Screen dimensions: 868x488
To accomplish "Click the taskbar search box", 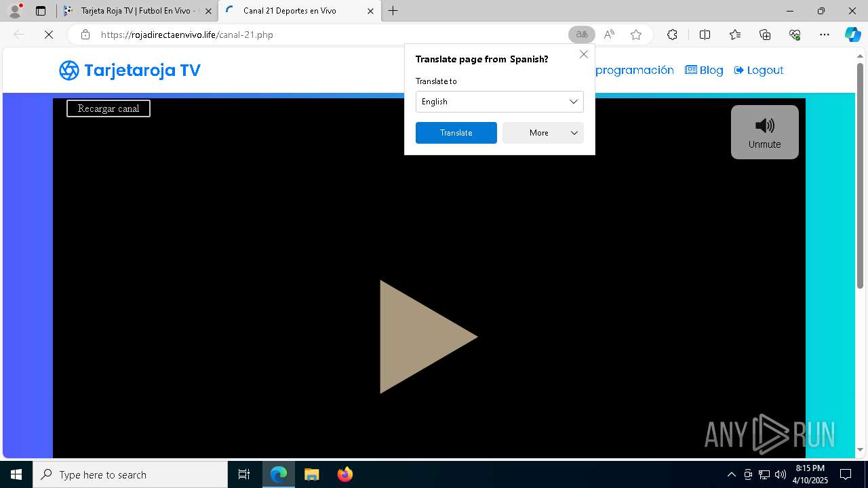I will [x=130, y=474].
